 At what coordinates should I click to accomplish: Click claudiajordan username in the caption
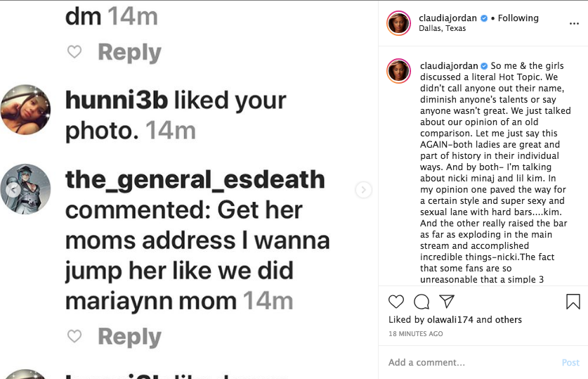(x=448, y=66)
